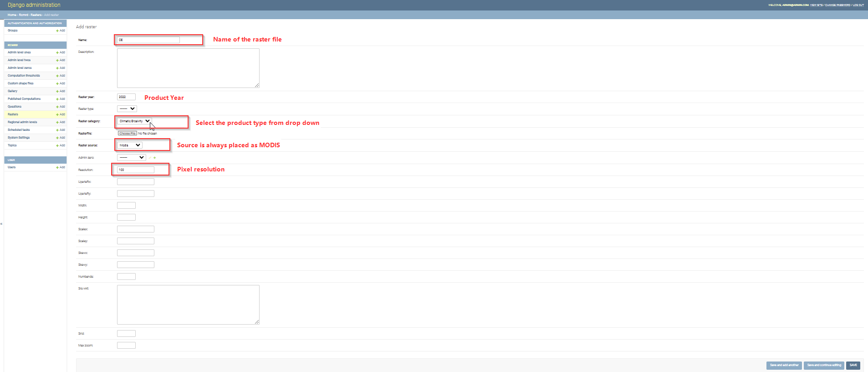Collapse the sidebar with the « toggle
Screen dimensions: 868x372
(x=1, y=224)
